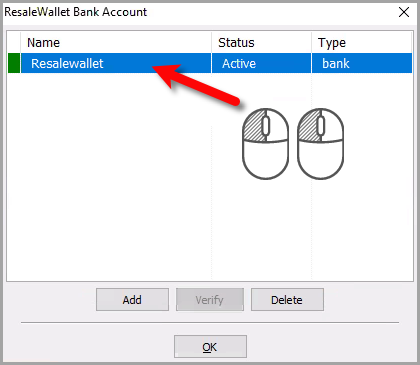Viewport: 420px width, 365px height.
Task: Close the ResaleWallet Bank Account dialog
Action: click(x=404, y=12)
